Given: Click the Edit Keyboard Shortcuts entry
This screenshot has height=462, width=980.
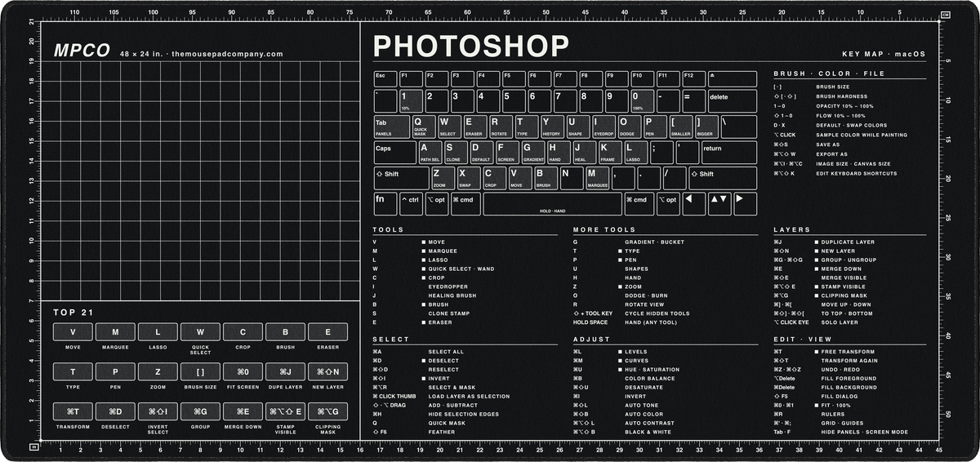Looking at the screenshot, I should point(857,173).
